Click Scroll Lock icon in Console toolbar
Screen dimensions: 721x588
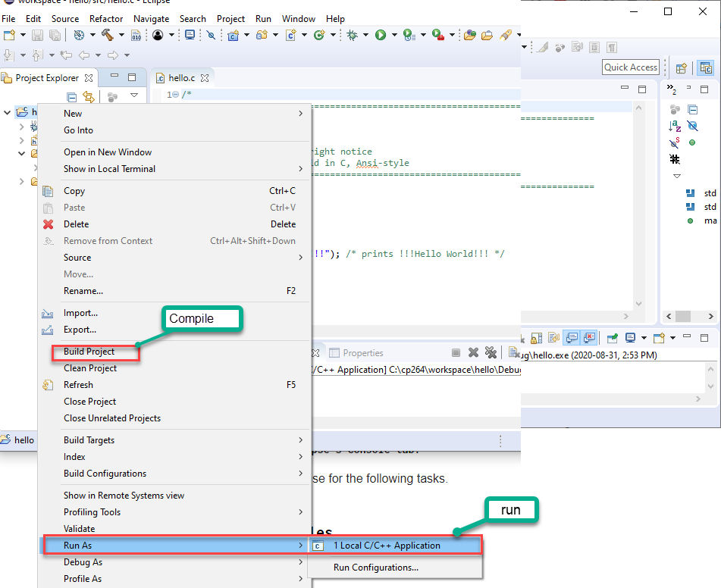click(x=536, y=339)
